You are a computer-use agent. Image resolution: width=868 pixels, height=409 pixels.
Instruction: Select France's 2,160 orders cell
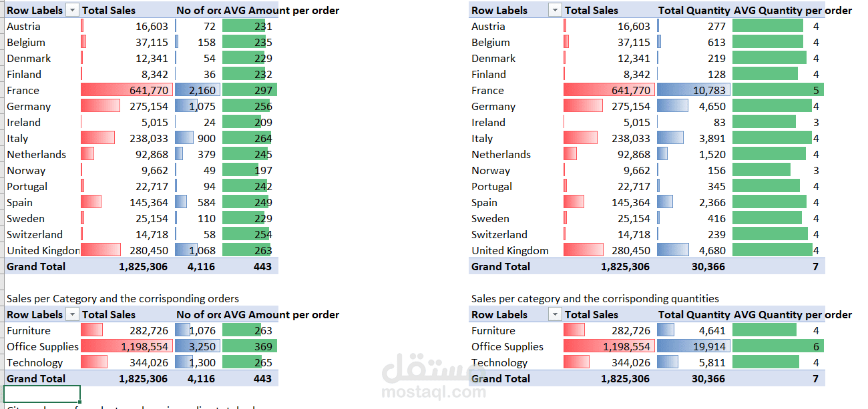pos(198,90)
